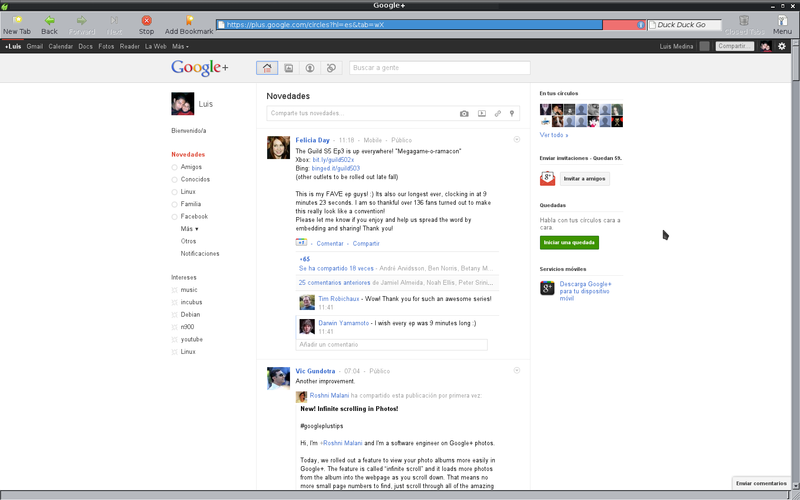Image resolution: width=800 pixels, height=500 pixels.
Task: Open the Más dropdown in Google bar
Action: pyautogui.click(x=180, y=46)
